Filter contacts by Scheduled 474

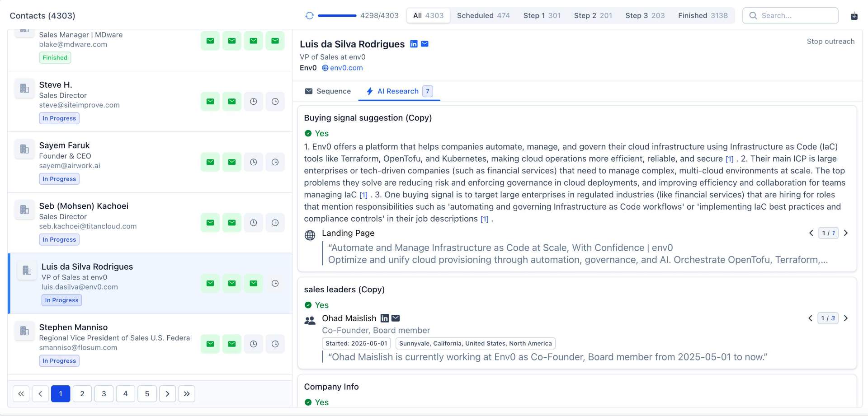point(483,15)
